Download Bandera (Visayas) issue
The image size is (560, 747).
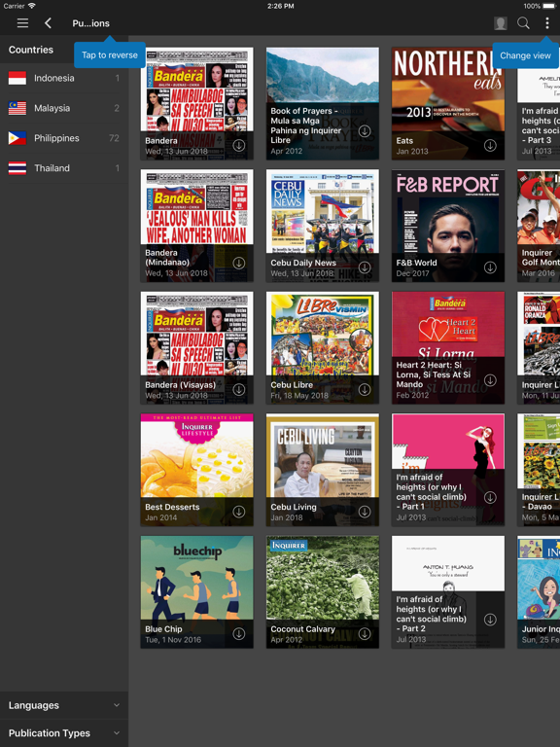click(239, 390)
